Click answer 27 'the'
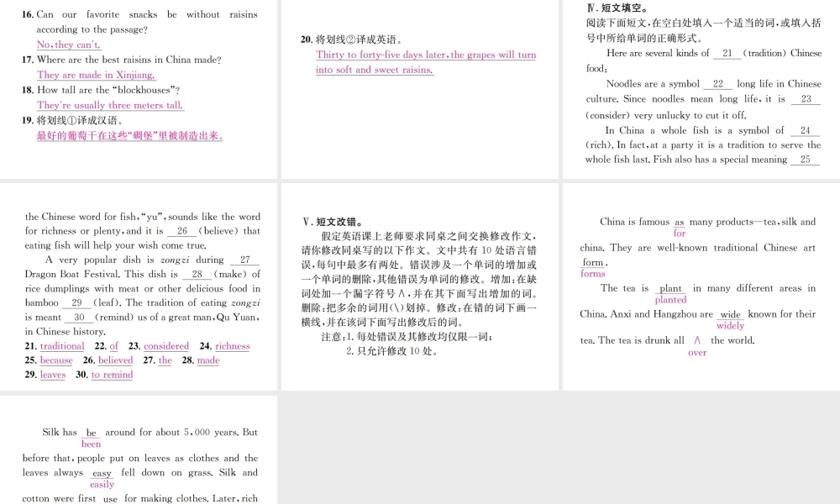 pyautogui.click(x=165, y=360)
